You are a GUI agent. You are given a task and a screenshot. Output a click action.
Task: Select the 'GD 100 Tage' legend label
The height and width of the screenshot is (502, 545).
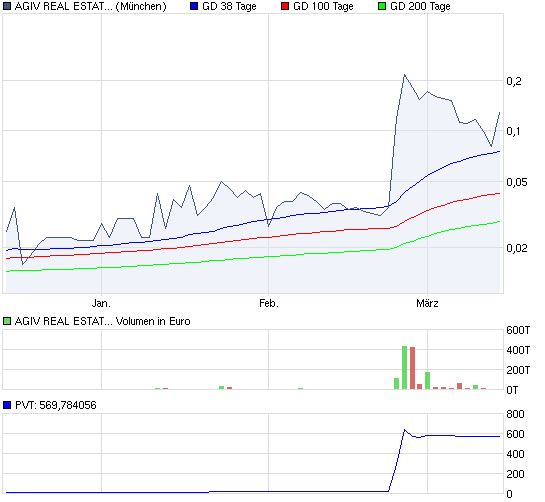[x=323, y=6]
